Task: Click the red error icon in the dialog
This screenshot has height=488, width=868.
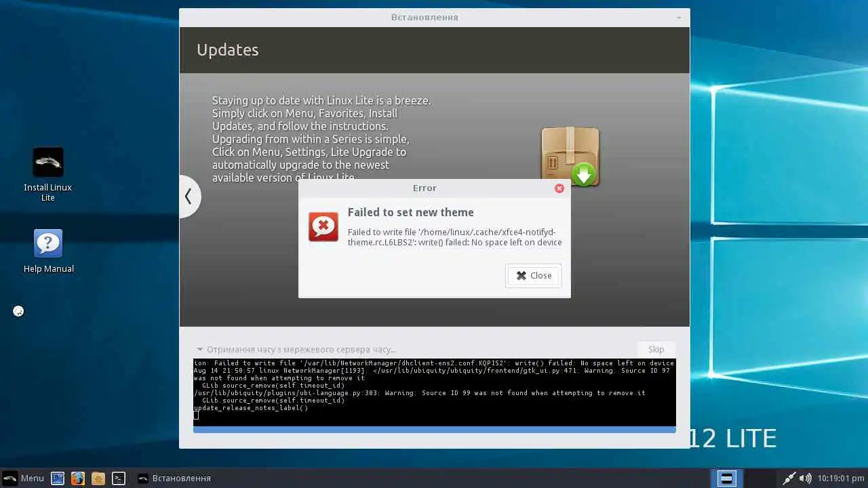Action: click(323, 226)
